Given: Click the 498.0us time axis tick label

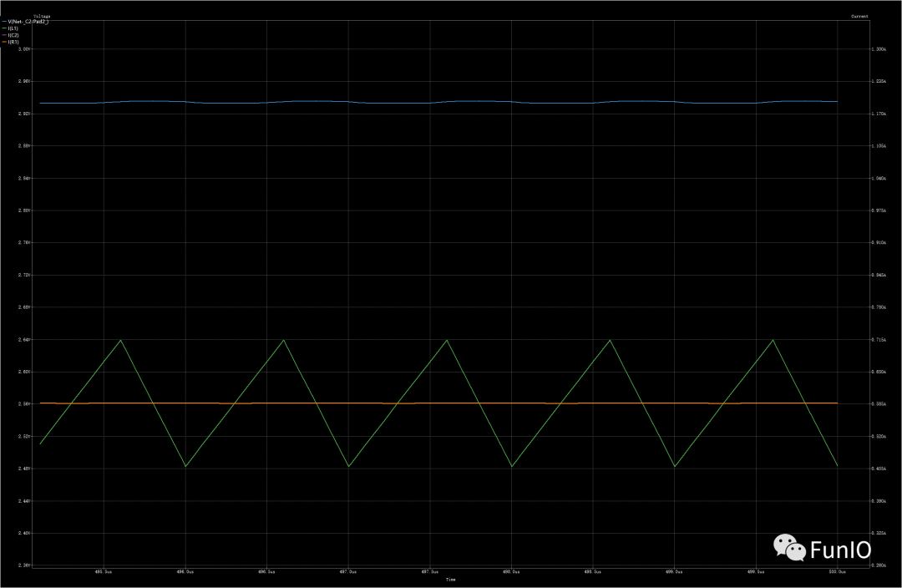Looking at the screenshot, I should pyautogui.click(x=511, y=572).
